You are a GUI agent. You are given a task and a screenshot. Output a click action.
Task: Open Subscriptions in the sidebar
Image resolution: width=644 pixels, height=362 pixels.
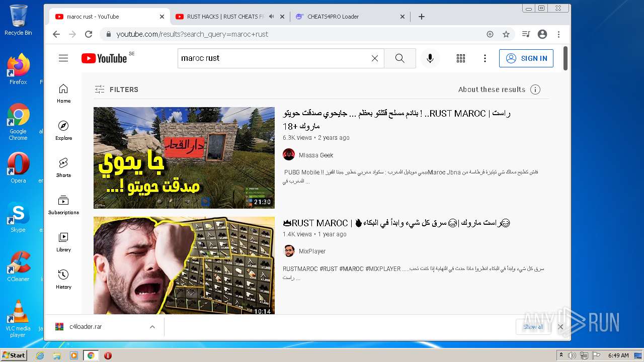click(63, 205)
